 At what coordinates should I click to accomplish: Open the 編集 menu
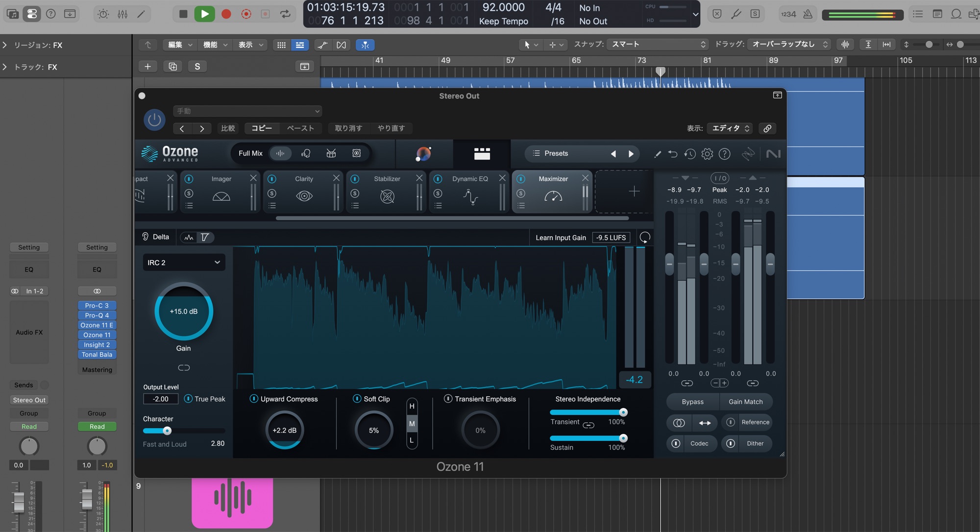[180, 45]
